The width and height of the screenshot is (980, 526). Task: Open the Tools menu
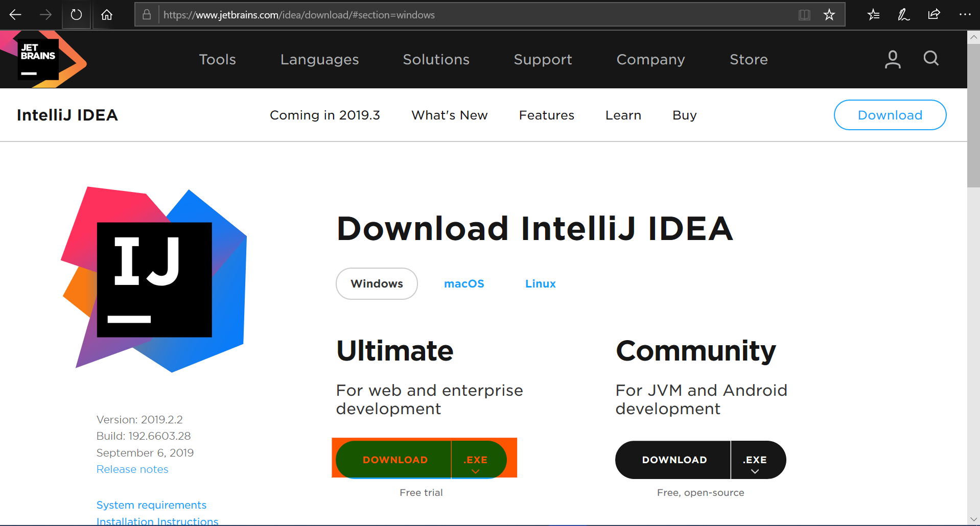(x=217, y=59)
